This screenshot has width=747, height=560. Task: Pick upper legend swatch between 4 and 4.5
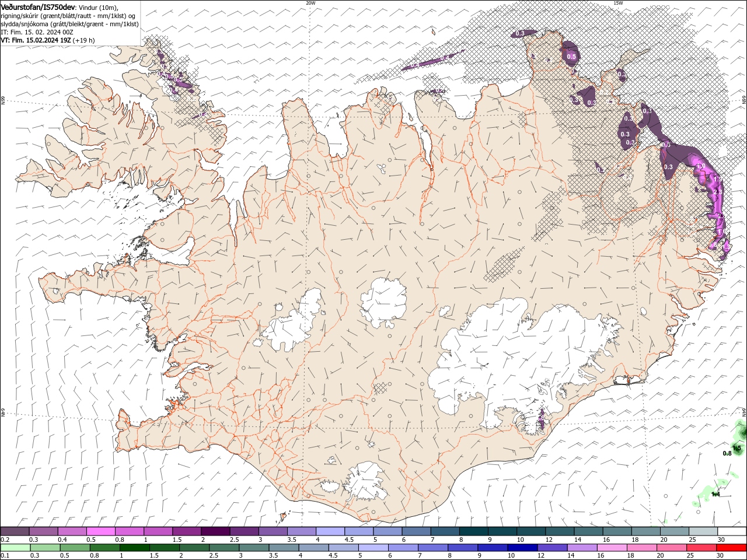click(x=330, y=531)
